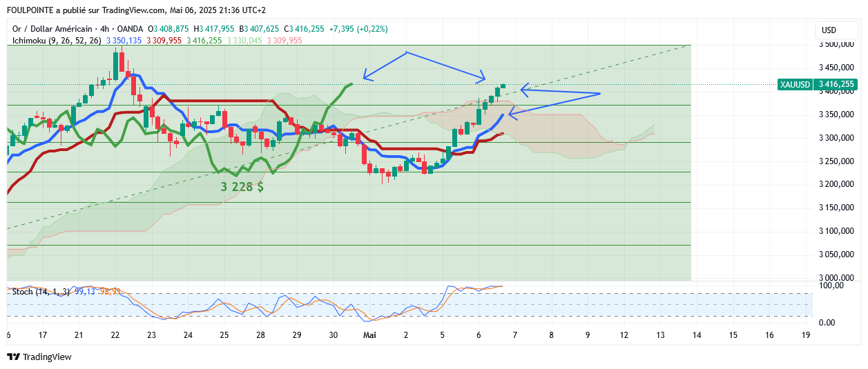Click date 21 on the time axis
868x369 pixels.
point(79,335)
